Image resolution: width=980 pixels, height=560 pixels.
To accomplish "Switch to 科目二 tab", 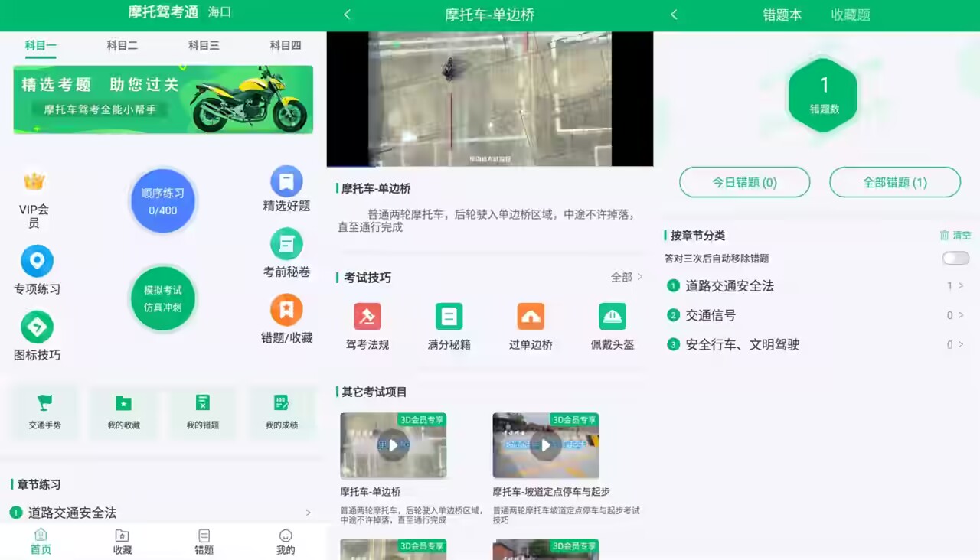I will 122,46.
